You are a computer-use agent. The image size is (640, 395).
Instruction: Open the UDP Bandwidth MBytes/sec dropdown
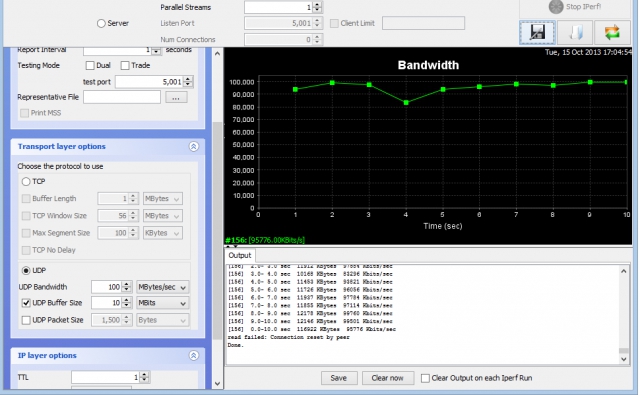(x=163, y=287)
